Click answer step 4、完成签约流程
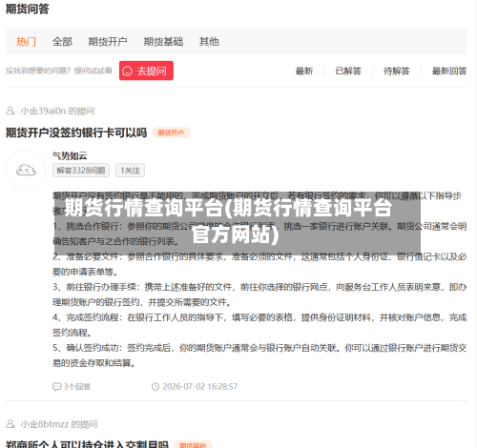Screen dimensions: 477x448 point(259,325)
